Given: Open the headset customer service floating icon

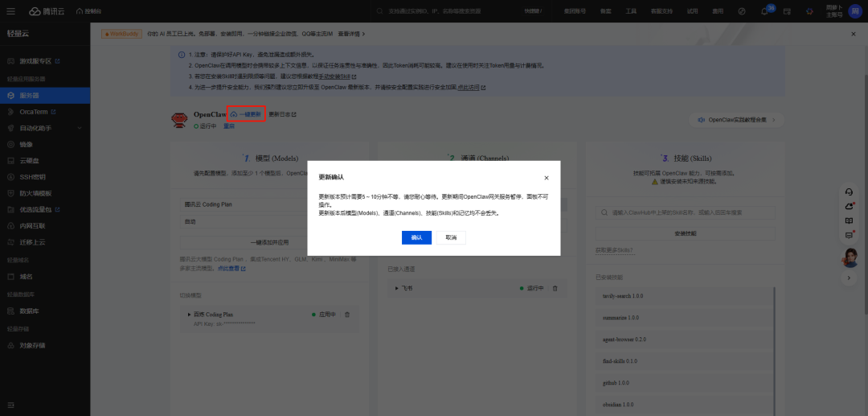Looking at the screenshot, I should click(x=849, y=192).
